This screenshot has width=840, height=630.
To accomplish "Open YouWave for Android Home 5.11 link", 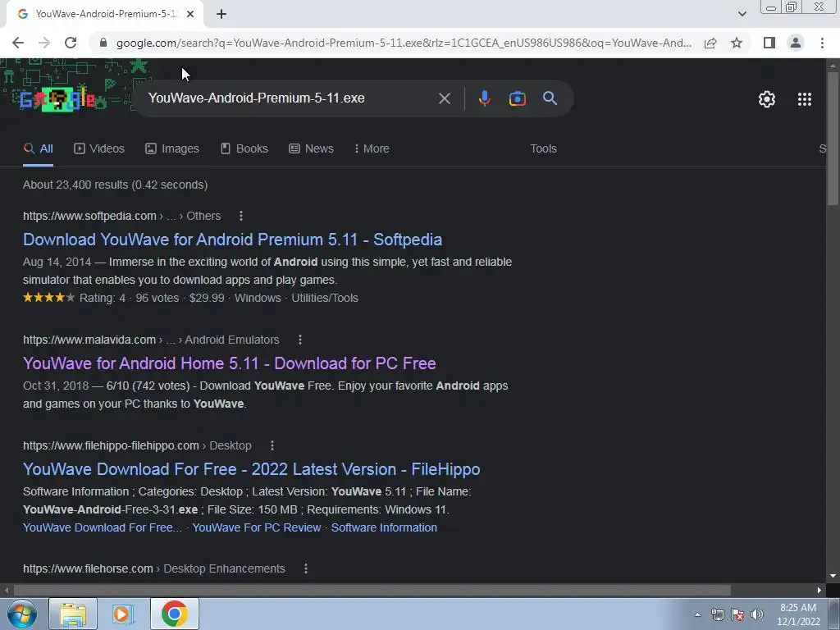I will point(230,363).
